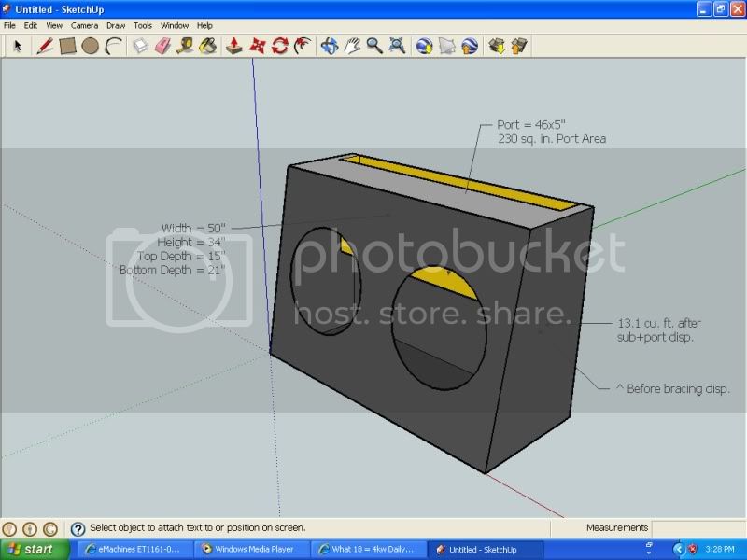Click the right circular subwoofer cutout

439,329
